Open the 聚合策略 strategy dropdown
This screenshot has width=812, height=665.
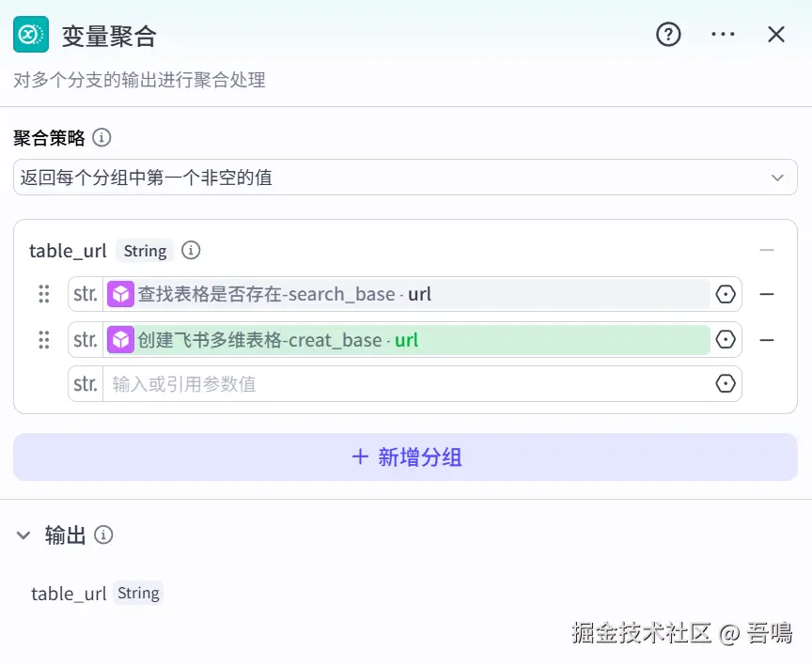click(405, 178)
